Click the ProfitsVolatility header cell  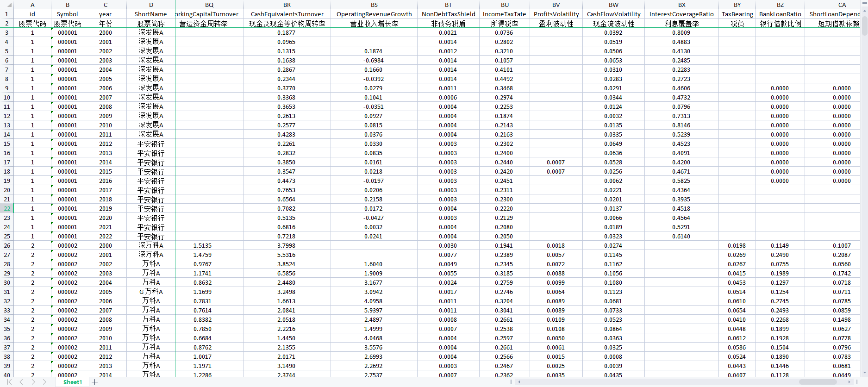click(x=556, y=14)
